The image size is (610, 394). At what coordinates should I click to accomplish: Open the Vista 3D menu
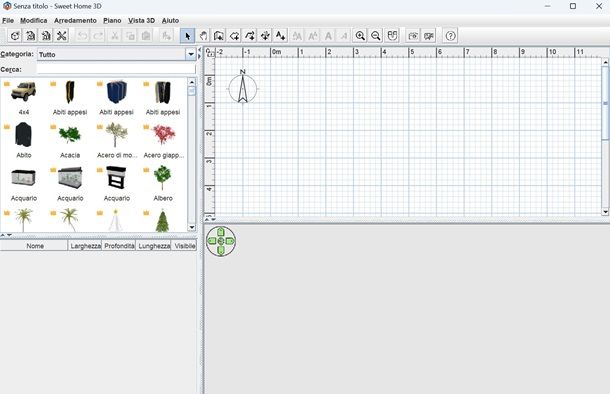pyautogui.click(x=142, y=21)
